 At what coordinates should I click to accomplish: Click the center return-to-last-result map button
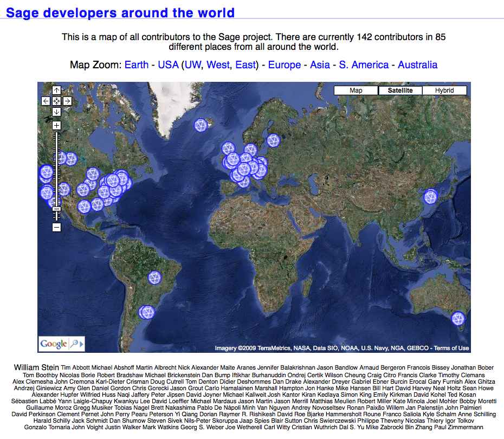point(56,101)
